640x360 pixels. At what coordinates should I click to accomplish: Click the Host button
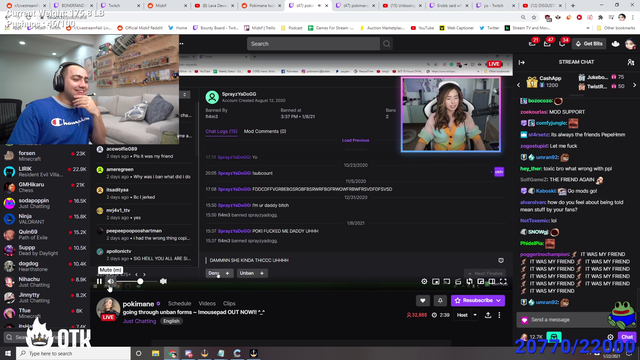coord(462,315)
